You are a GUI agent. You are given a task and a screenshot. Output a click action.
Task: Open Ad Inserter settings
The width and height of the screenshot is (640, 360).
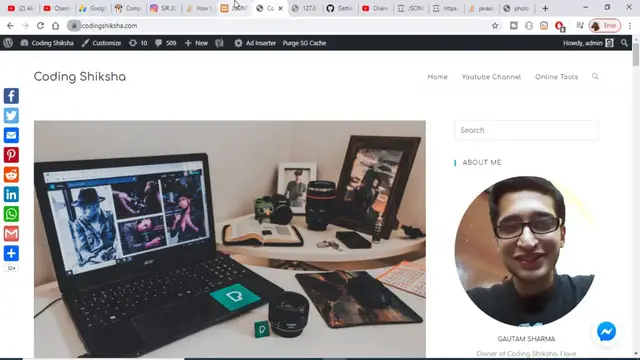[255, 43]
